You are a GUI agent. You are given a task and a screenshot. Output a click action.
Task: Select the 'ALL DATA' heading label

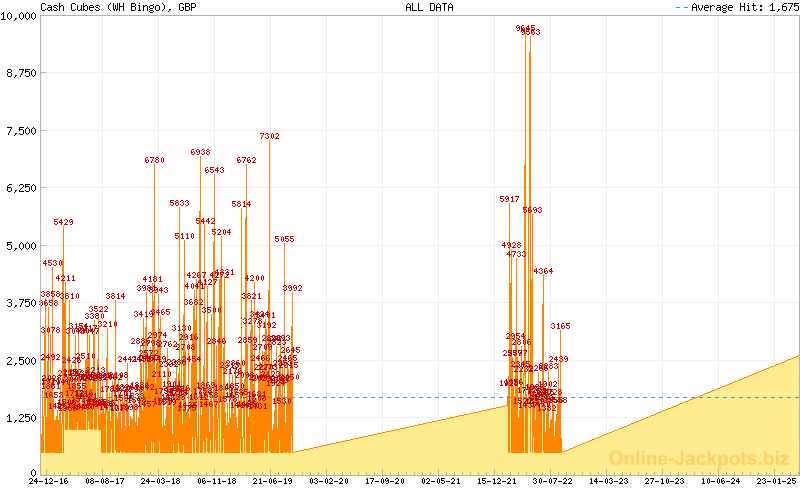click(429, 7)
